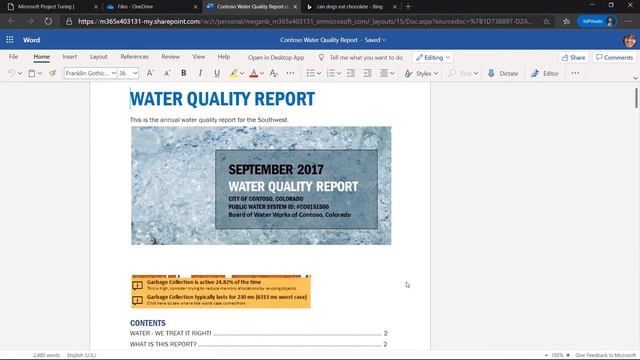The height and width of the screenshot is (360, 640).
Task: Apply yellow text highlight color
Action: [x=233, y=73]
